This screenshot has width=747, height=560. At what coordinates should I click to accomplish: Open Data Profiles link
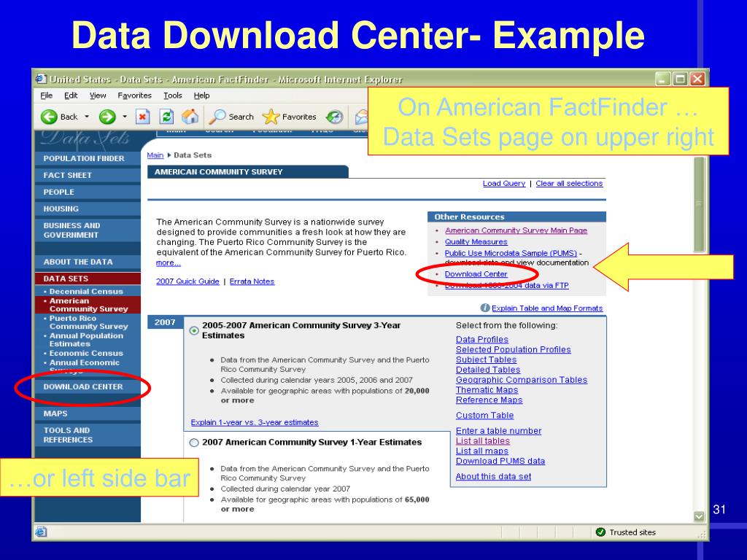pyautogui.click(x=481, y=340)
